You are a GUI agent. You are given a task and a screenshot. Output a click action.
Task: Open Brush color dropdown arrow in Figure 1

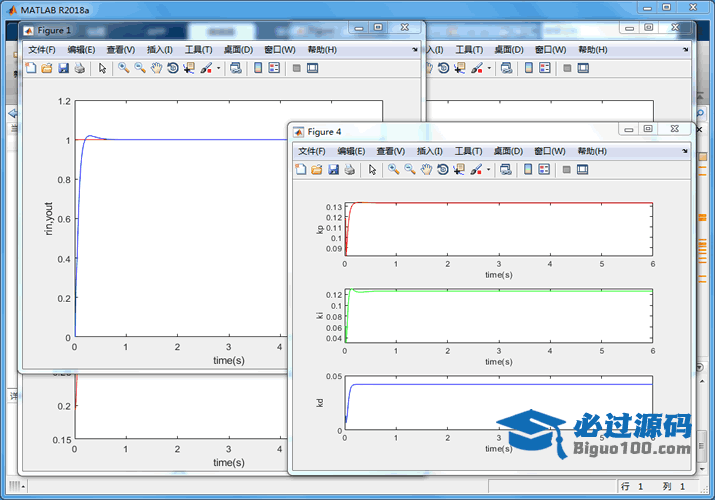point(218,68)
